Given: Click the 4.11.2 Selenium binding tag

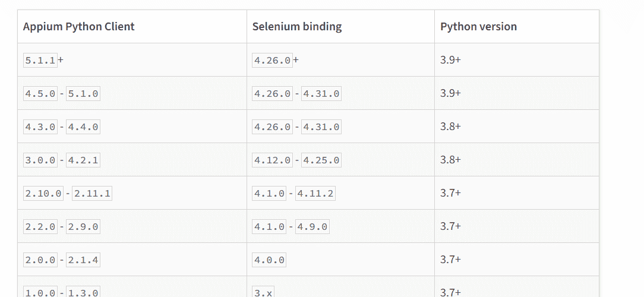Looking at the screenshot, I should pos(315,193).
